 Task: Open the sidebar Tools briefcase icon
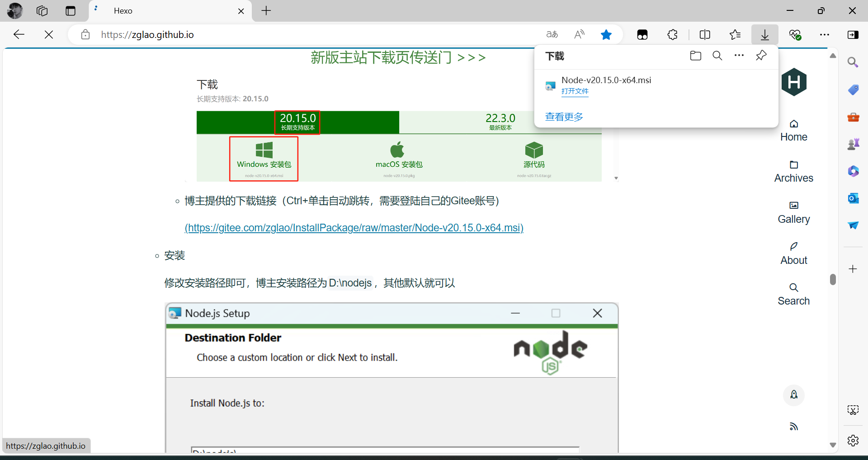(853, 117)
